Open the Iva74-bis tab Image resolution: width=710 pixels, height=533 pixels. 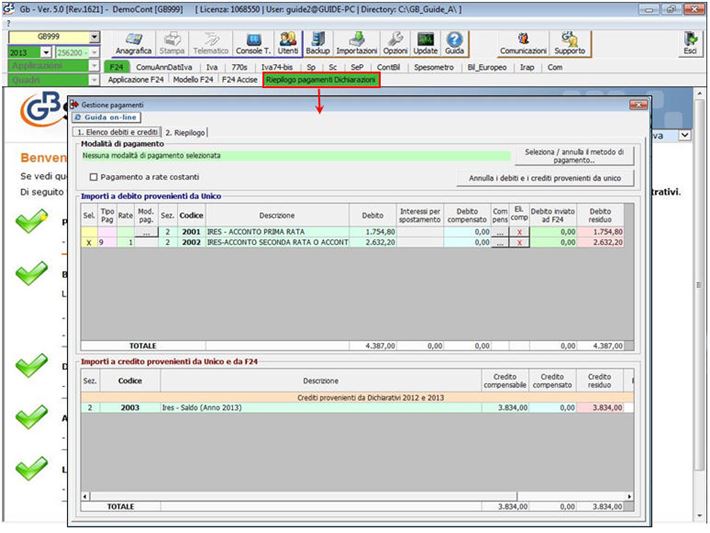point(277,67)
